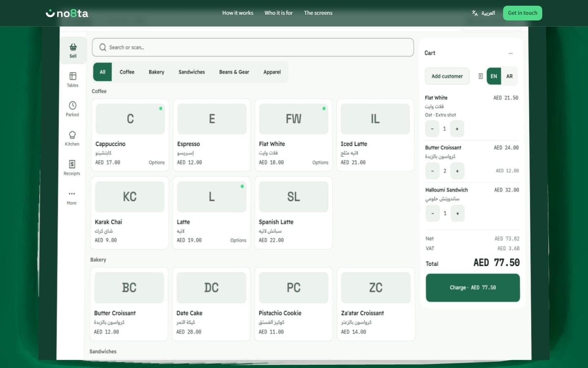588x368 pixels.
Task: Open Who it is for link
Action: (x=278, y=13)
